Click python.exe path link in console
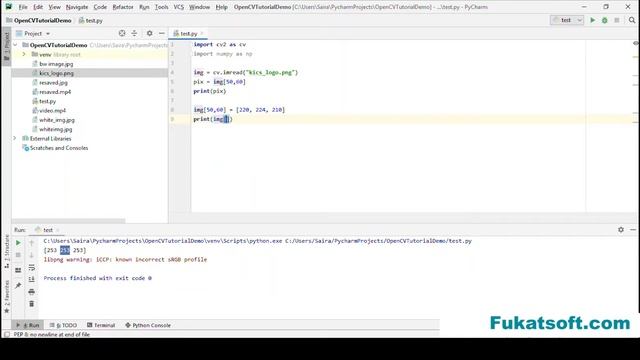Image resolution: width=640 pixels, height=360 pixels. coord(163,241)
